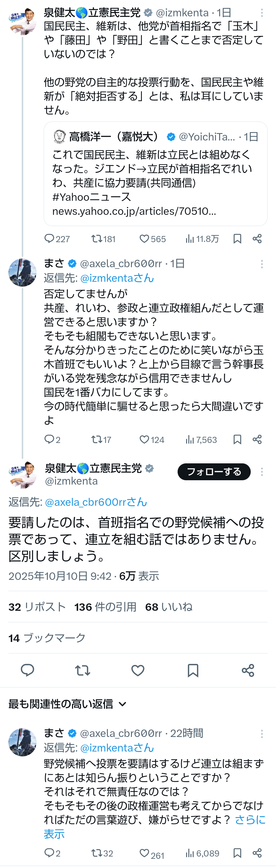Open more options on the first tweet
The image size is (276, 868).
pos(262,13)
